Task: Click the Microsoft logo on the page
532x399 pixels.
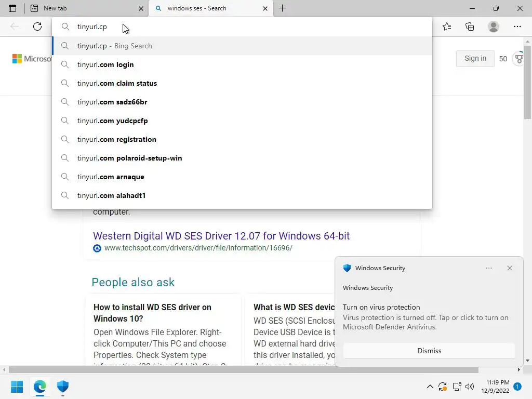Action: pos(32,59)
